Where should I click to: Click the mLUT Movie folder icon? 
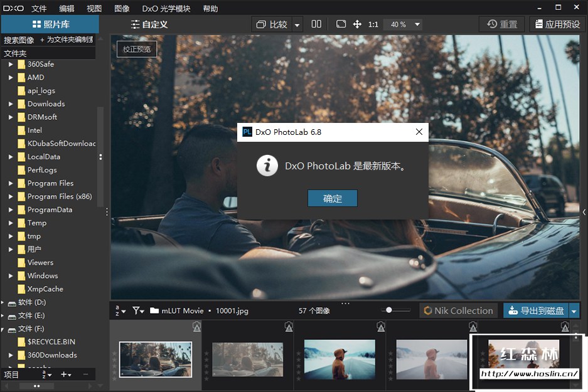point(154,310)
